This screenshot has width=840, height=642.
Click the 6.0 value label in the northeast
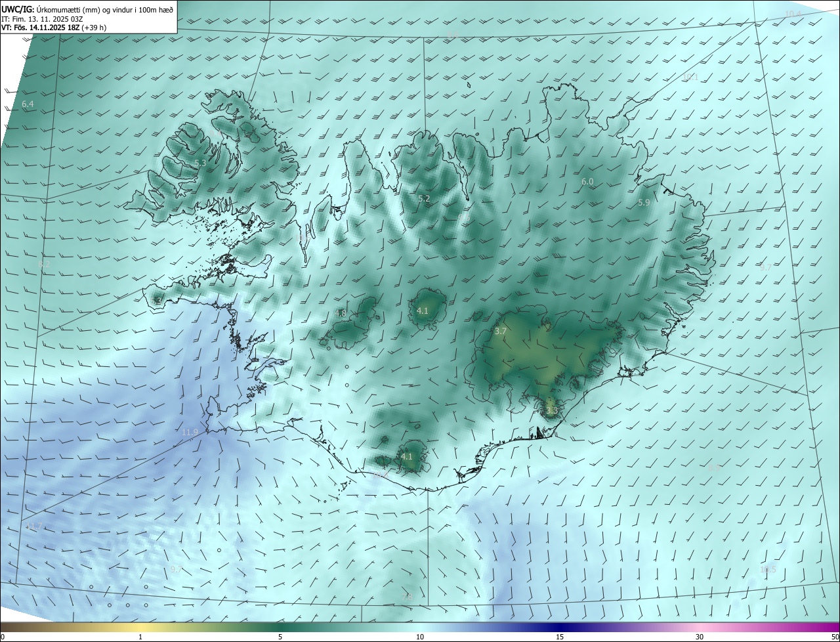coord(587,181)
